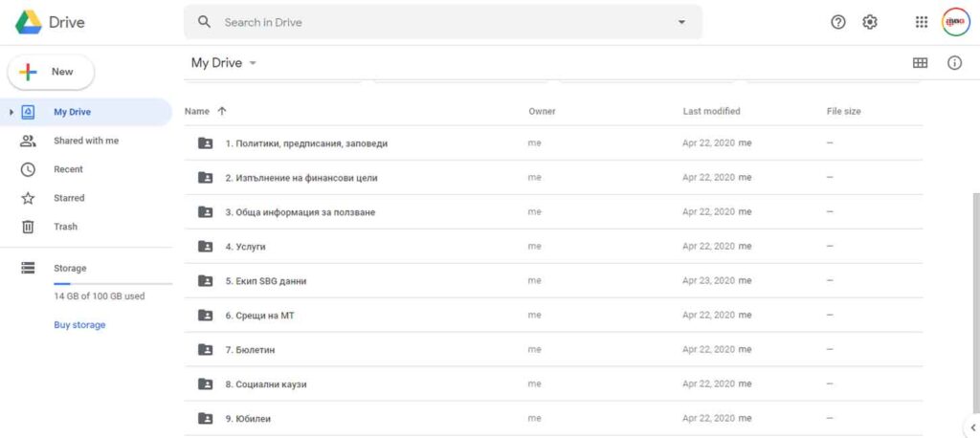
Task: Click the Buy storage link
Action: (79, 325)
